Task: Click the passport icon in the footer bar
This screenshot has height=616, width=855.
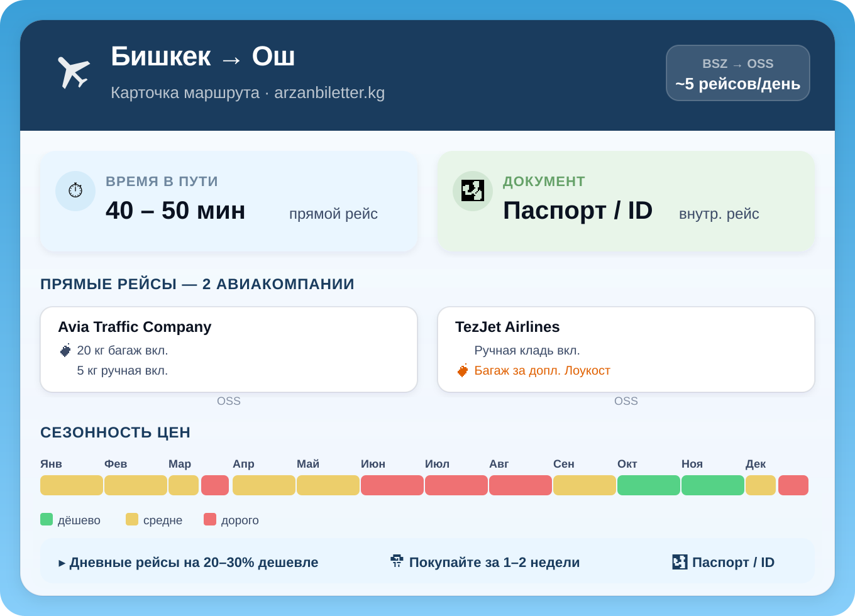Action: tap(679, 562)
